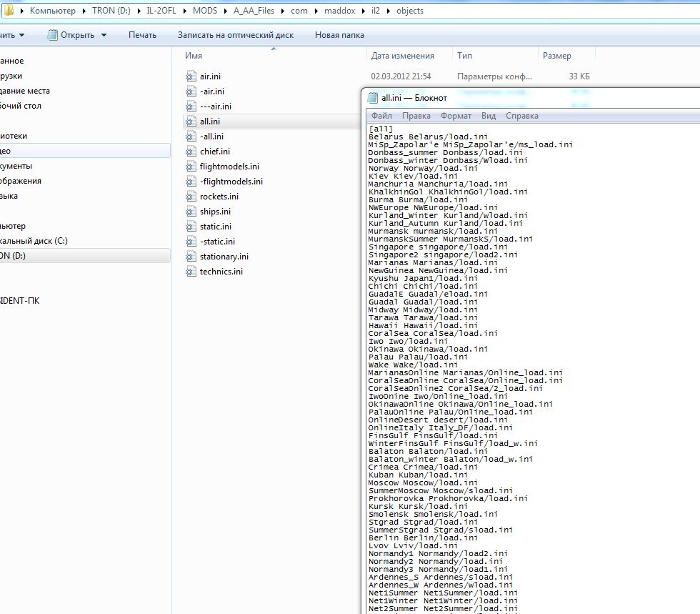Open the Вид menu in Notepad
The height and width of the screenshot is (614, 700).
[x=489, y=116]
